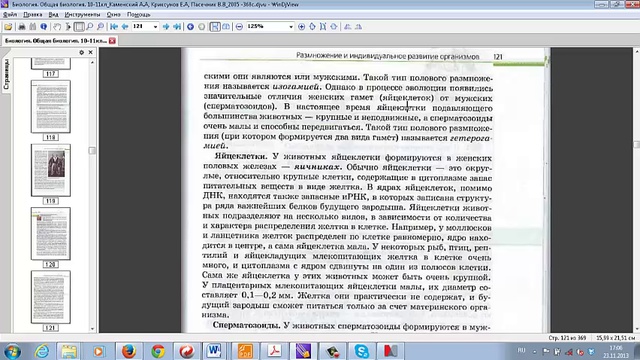Open the Правка menu

tap(33, 14)
